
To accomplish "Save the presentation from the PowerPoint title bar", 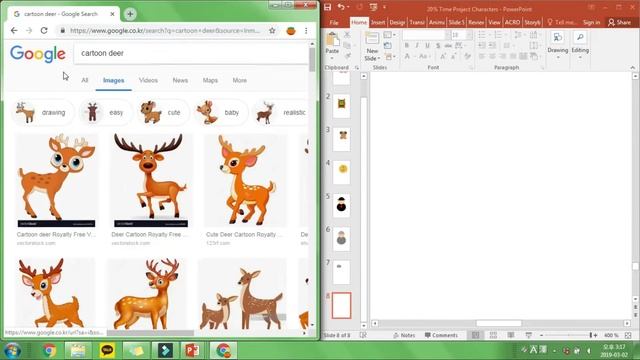I will [328, 7].
